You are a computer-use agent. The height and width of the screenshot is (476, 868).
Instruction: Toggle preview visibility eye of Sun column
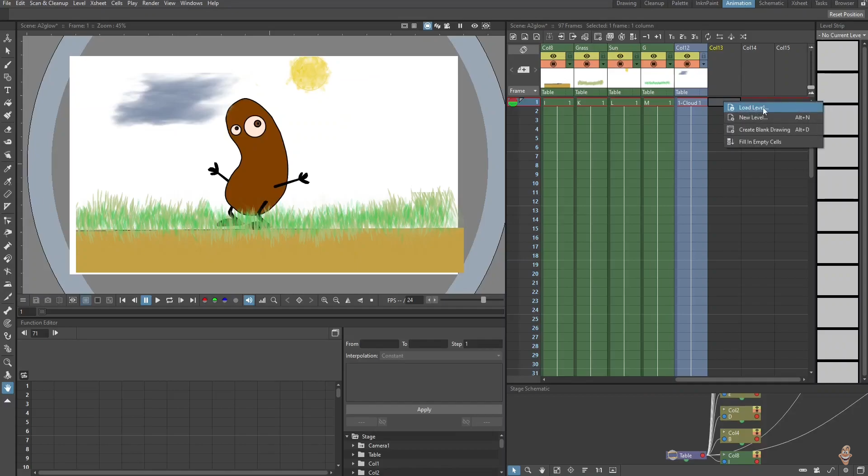coord(620,56)
